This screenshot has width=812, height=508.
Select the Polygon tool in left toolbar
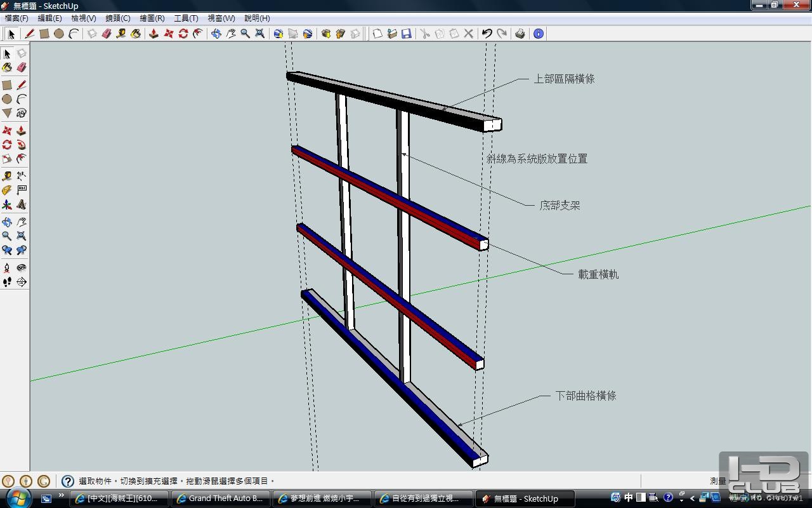[7, 113]
